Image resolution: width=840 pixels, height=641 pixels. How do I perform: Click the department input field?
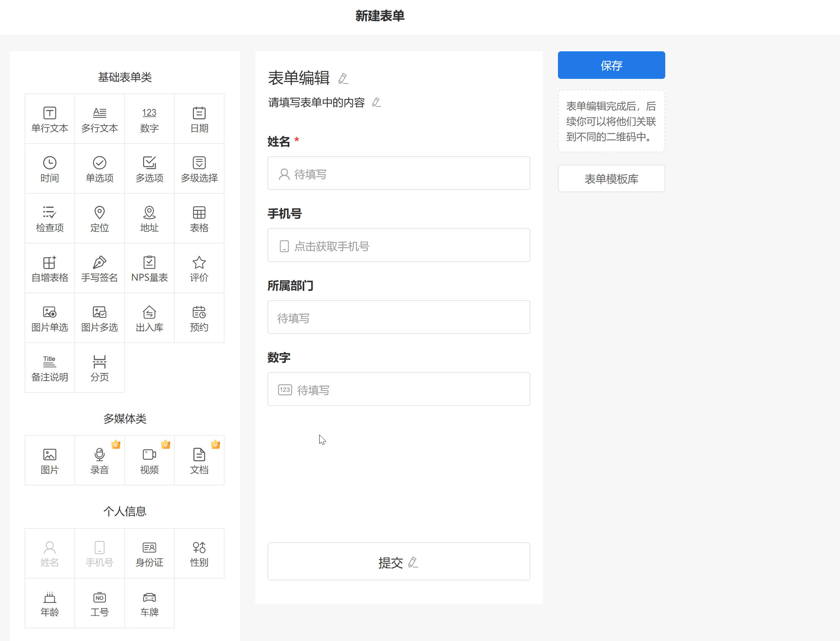click(399, 317)
